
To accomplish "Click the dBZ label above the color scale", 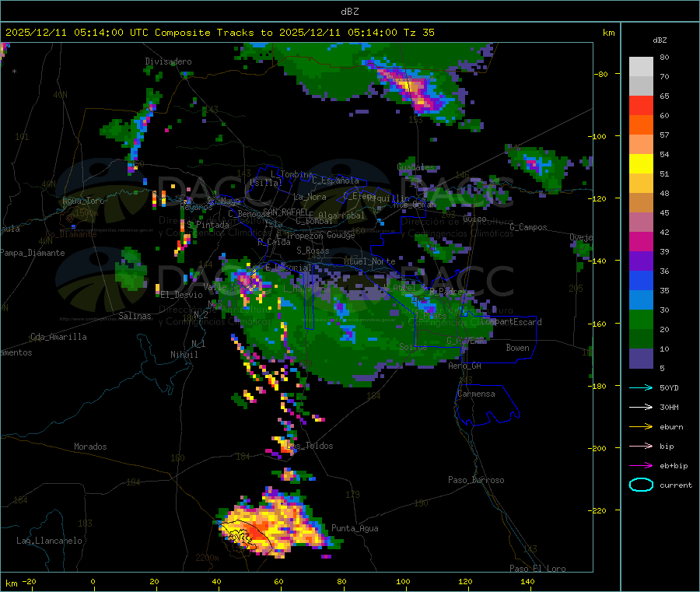I will [x=660, y=40].
